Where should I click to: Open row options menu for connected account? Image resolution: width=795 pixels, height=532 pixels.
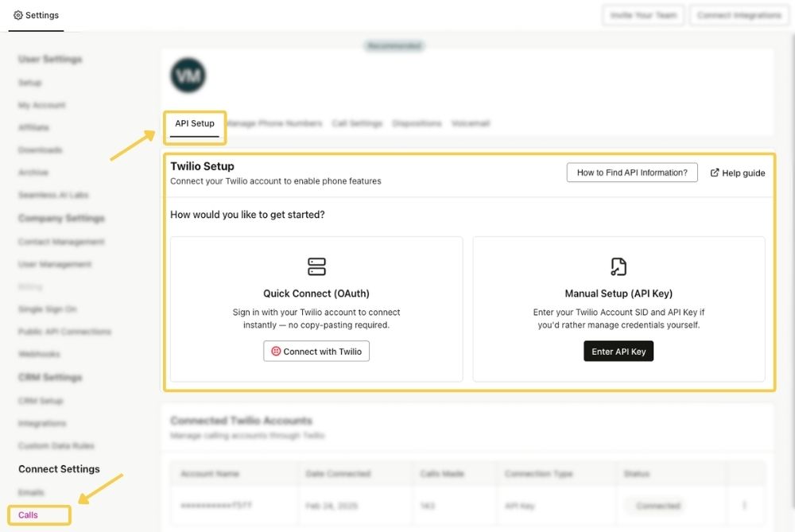744,505
